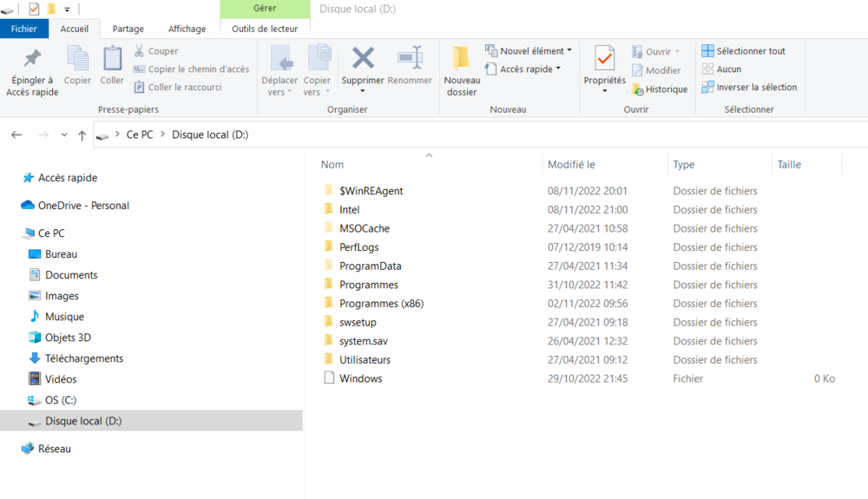Click the Coller clipboard icon

coord(112,59)
